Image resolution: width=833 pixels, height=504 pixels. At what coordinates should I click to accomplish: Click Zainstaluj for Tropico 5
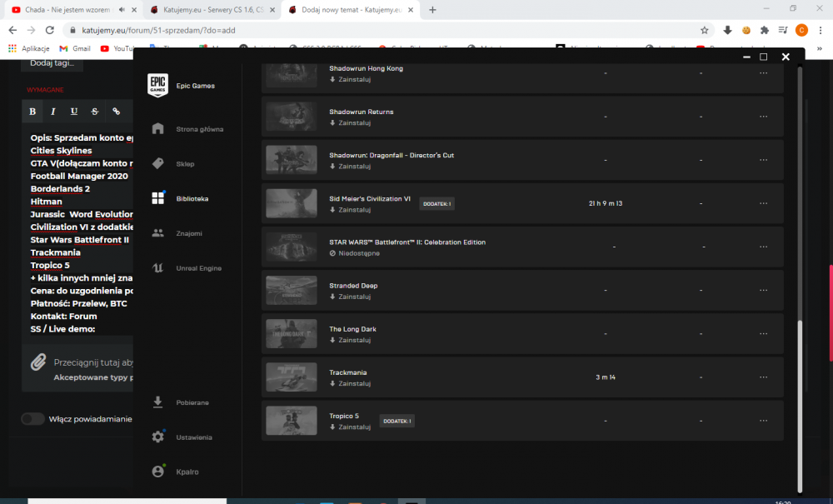pyautogui.click(x=350, y=427)
